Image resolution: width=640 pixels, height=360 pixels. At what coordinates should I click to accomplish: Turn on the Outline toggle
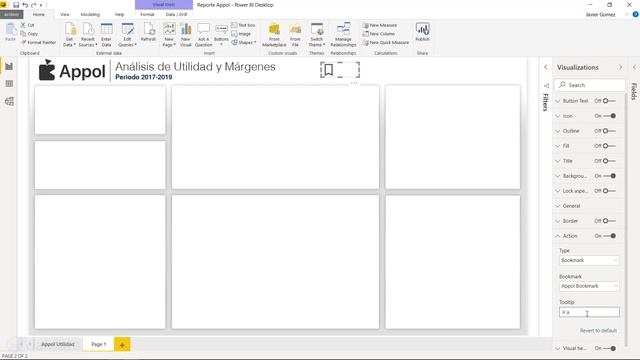(609, 131)
